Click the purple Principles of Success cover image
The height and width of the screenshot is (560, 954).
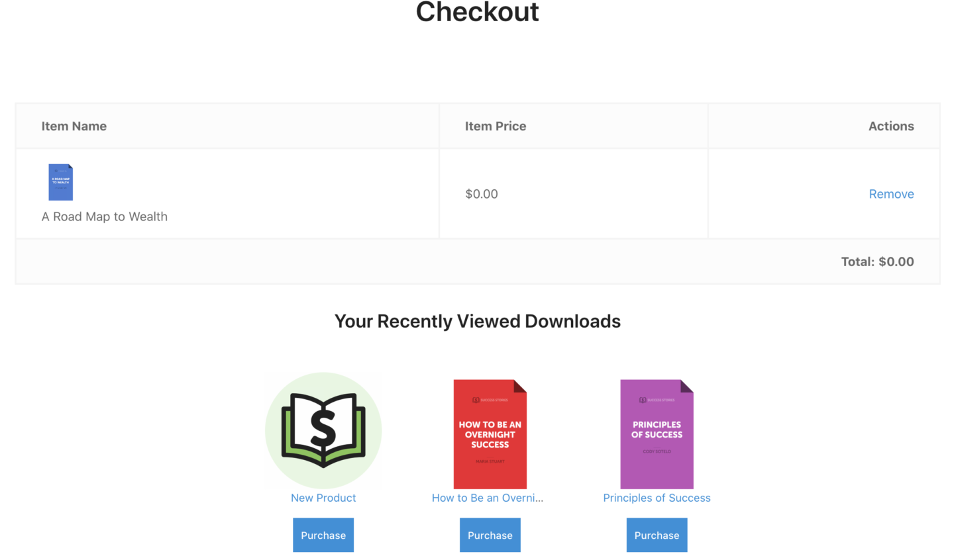[x=657, y=434]
